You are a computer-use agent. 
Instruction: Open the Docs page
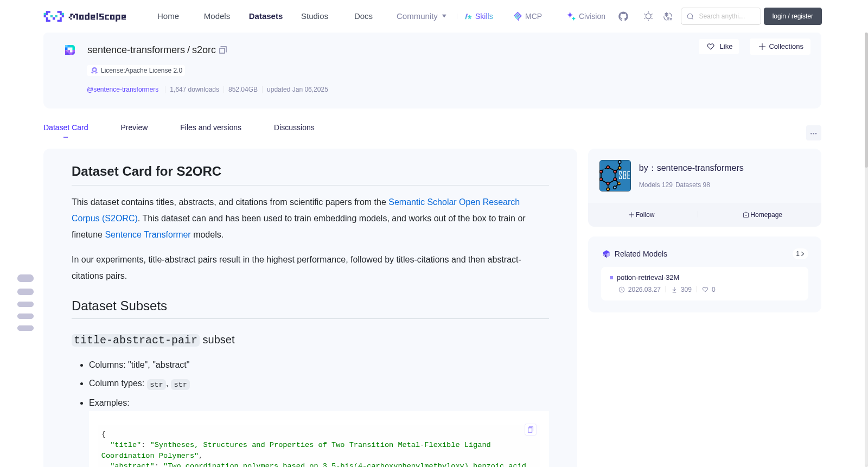363,16
